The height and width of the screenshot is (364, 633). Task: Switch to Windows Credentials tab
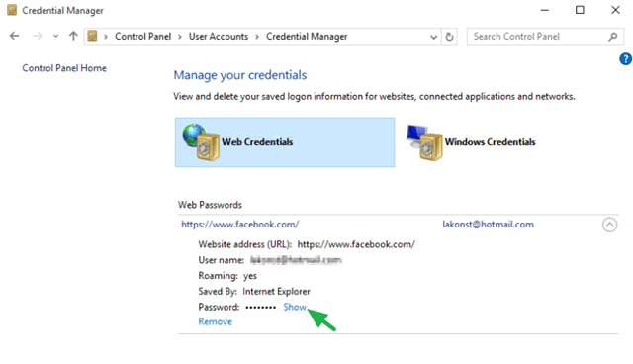click(x=471, y=142)
